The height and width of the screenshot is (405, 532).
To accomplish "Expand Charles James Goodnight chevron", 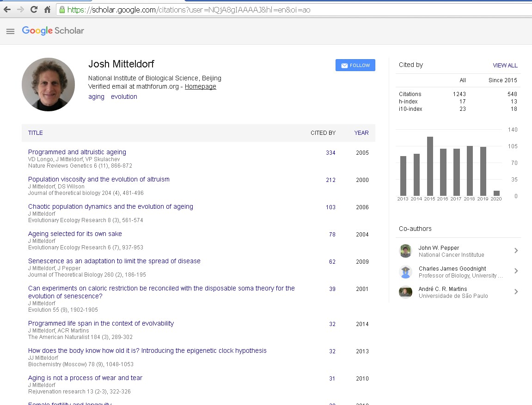I will 516,272.
